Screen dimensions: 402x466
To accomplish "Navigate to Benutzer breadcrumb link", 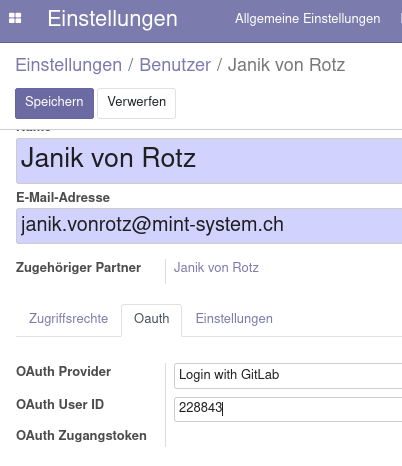I will pyautogui.click(x=175, y=65).
